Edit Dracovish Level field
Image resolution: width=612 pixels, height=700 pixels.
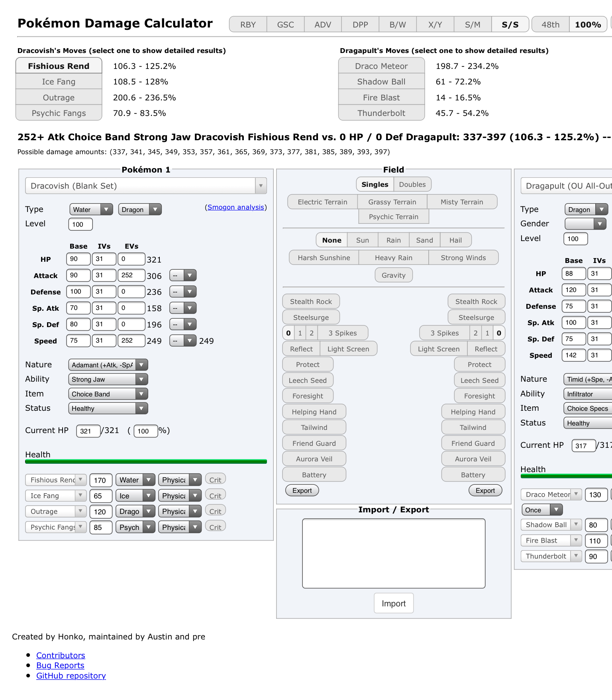[x=80, y=224]
